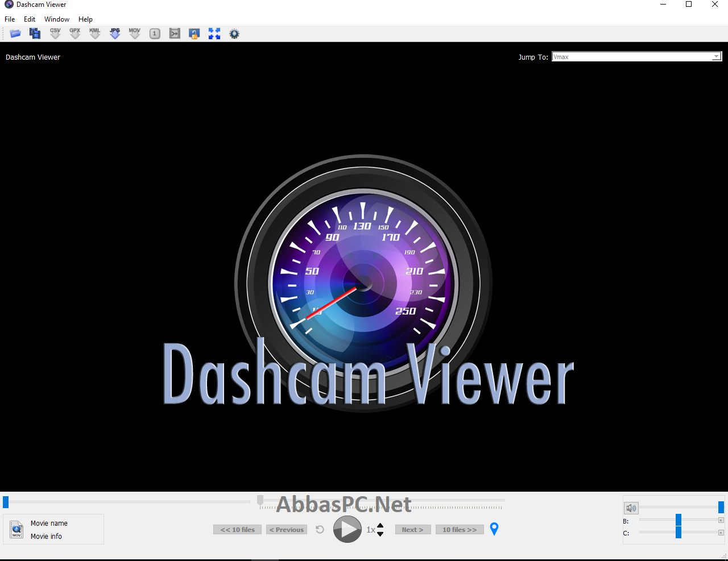Viewport: 728px width, 561px height.
Task: Expand the Jump To dropdown
Action: tap(717, 56)
